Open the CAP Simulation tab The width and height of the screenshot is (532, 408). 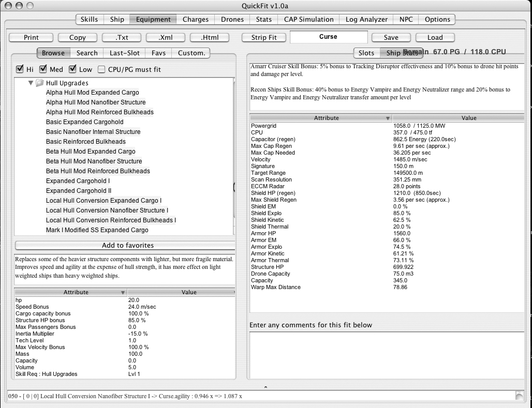click(x=309, y=19)
